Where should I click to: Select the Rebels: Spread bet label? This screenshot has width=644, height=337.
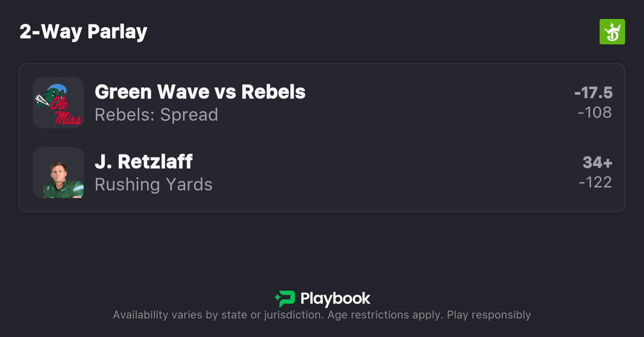156,115
